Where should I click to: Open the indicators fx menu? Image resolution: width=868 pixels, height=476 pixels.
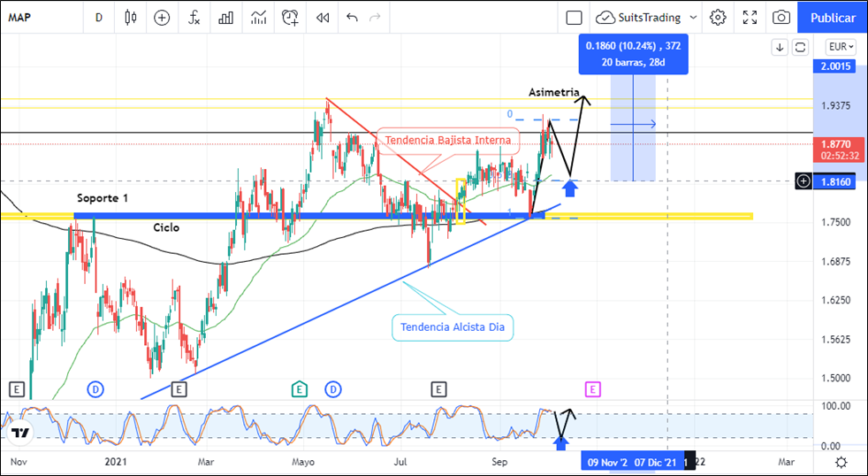point(194,17)
